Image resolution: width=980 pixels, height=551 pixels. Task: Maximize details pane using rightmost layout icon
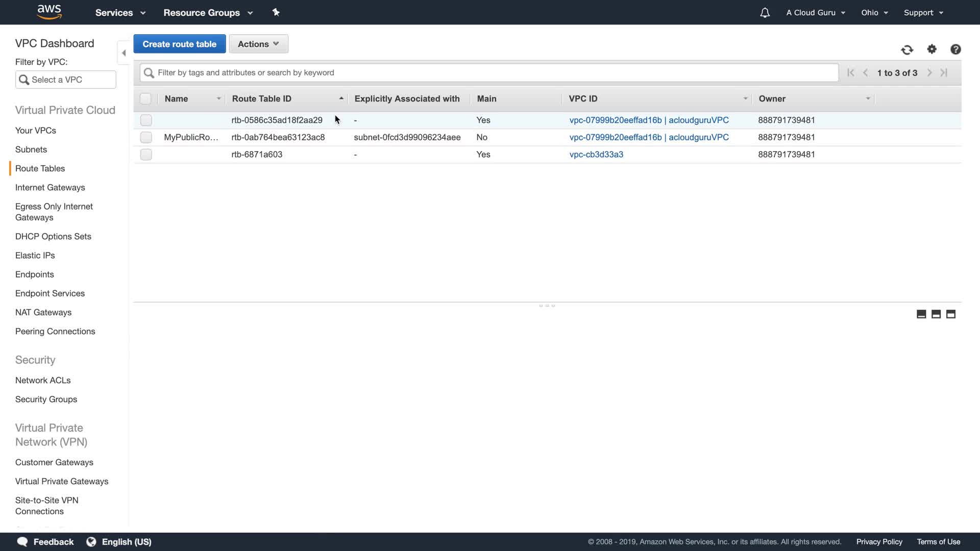(x=951, y=314)
